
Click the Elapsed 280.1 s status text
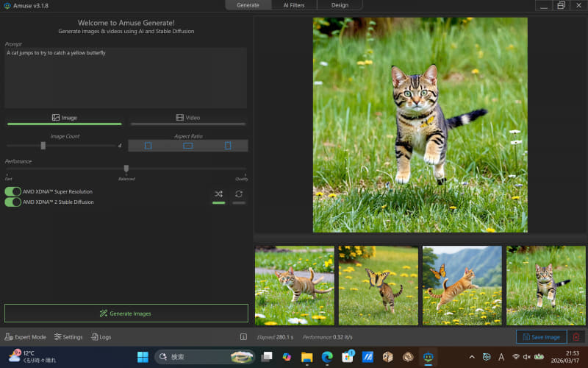(x=275, y=337)
